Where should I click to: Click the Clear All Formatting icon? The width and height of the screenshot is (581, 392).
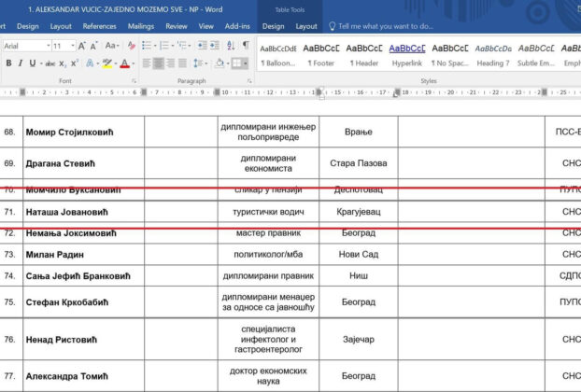click(x=132, y=45)
